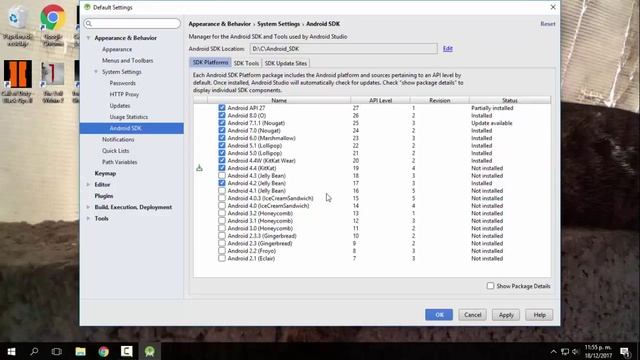640x360 pixels.
Task: Select the Android SDK tree item
Action: point(132,128)
